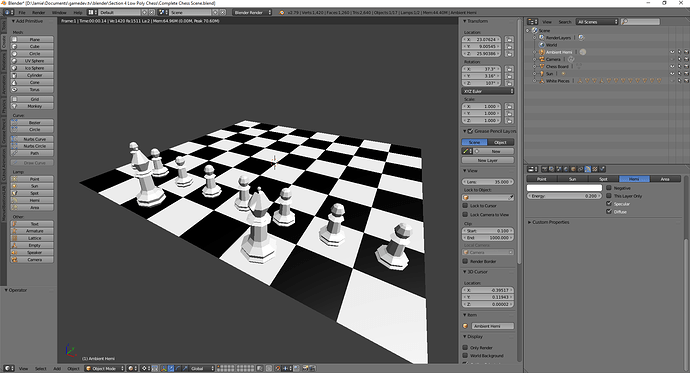Open the File menu
The image size is (690, 373).
click(x=22, y=12)
